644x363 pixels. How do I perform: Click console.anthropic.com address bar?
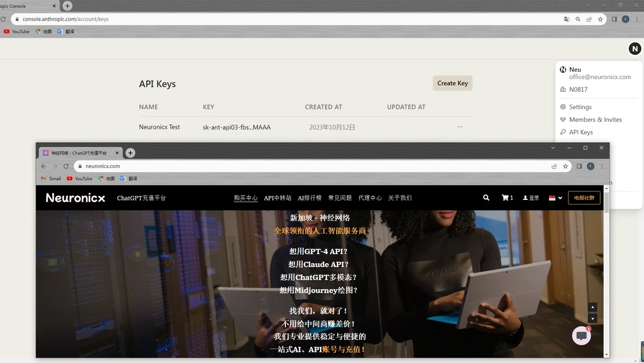(x=288, y=19)
